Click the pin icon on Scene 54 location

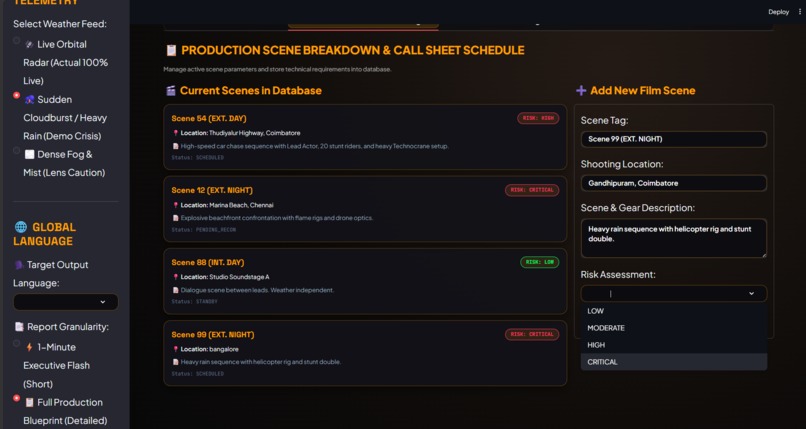click(x=175, y=133)
